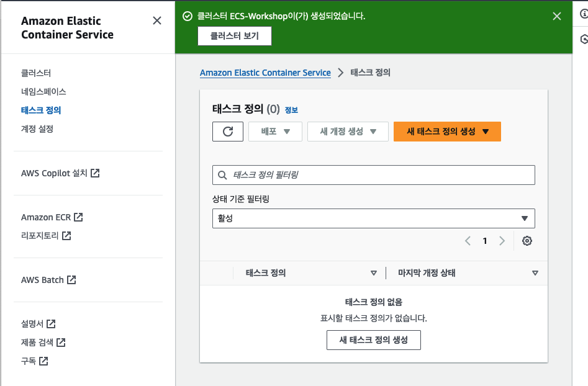
Task: Dismiss the green cluster created banner
Action: 557,16
